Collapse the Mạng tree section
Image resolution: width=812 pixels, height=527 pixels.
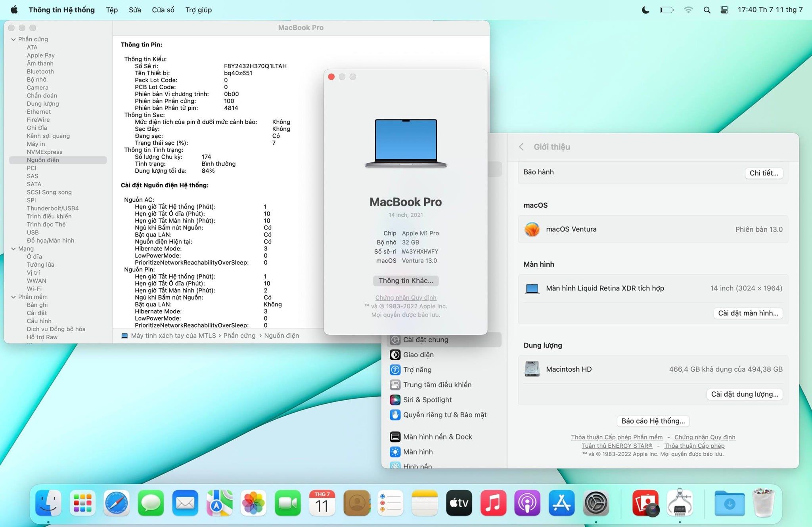[13, 248]
